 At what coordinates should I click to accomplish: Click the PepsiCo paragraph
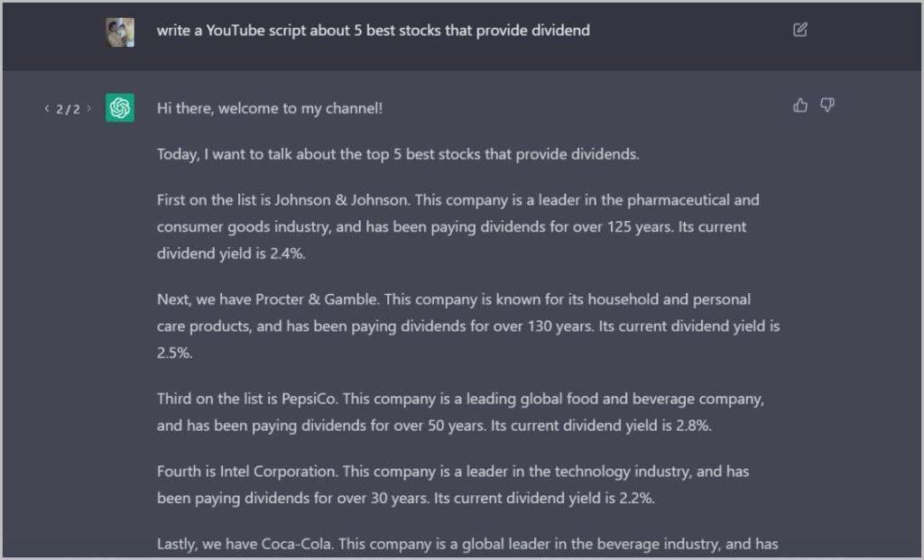pos(460,411)
